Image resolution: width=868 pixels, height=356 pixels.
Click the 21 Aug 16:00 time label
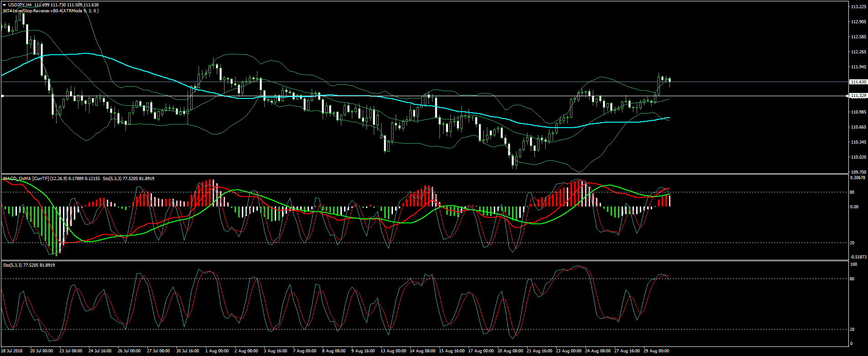pos(539,351)
